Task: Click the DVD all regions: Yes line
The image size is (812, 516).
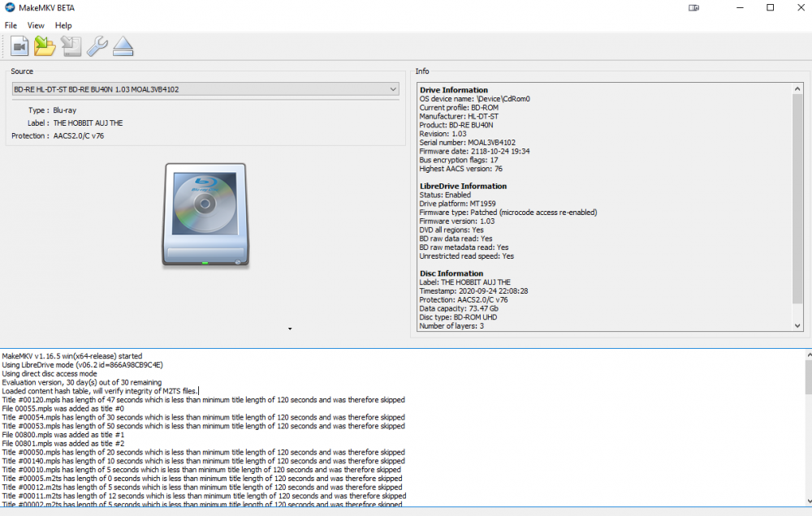Action: pos(451,230)
